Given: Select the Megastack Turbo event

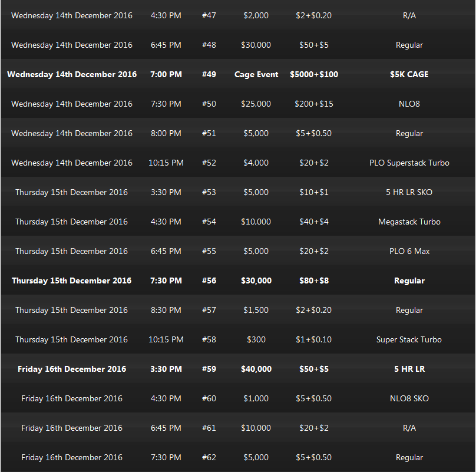Looking at the screenshot, I should pos(409,222).
